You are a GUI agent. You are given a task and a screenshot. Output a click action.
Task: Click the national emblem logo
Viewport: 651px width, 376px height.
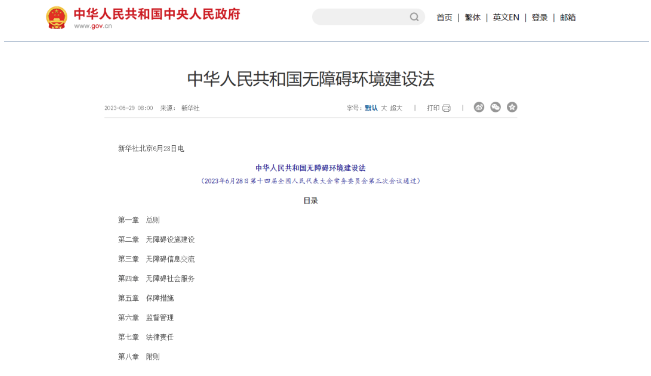click(x=56, y=18)
